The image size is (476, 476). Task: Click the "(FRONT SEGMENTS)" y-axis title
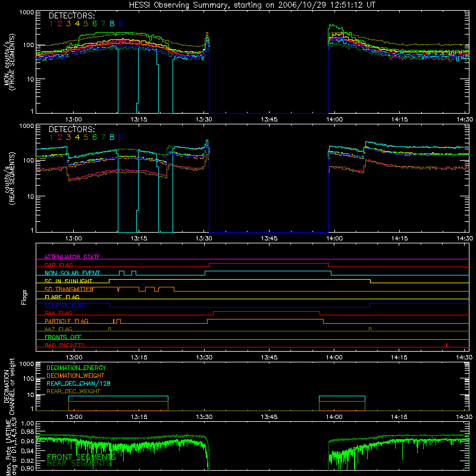(x=12, y=62)
